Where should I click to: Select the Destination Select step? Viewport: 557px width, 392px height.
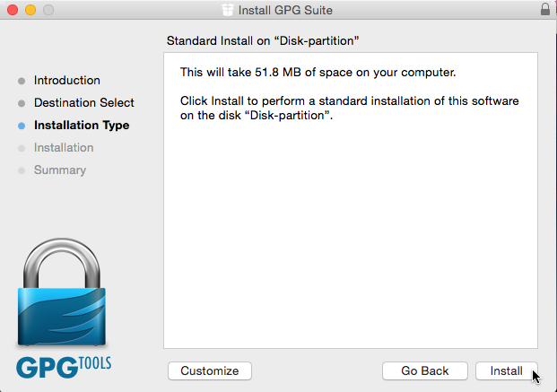(83, 102)
